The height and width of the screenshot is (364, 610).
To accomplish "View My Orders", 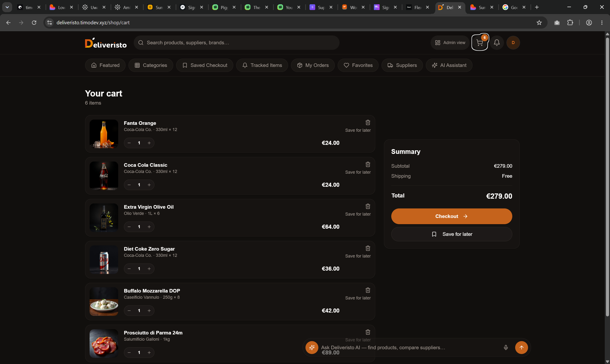I will click(x=313, y=65).
